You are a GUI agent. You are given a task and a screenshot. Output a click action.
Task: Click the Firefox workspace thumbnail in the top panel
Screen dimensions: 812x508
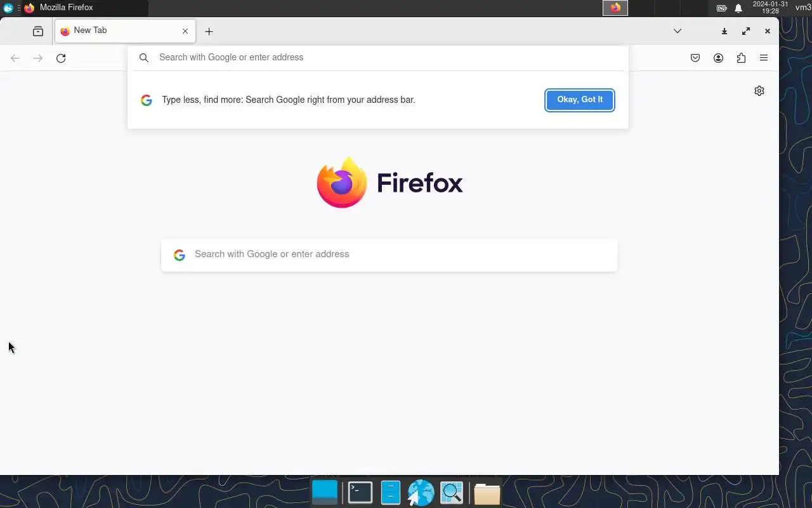click(x=615, y=8)
